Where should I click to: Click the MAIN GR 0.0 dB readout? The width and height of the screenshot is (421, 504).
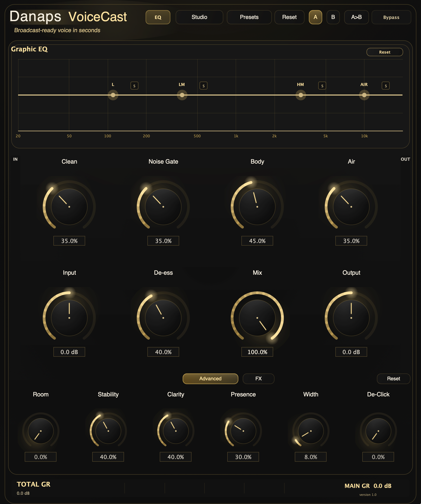(368, 486)
